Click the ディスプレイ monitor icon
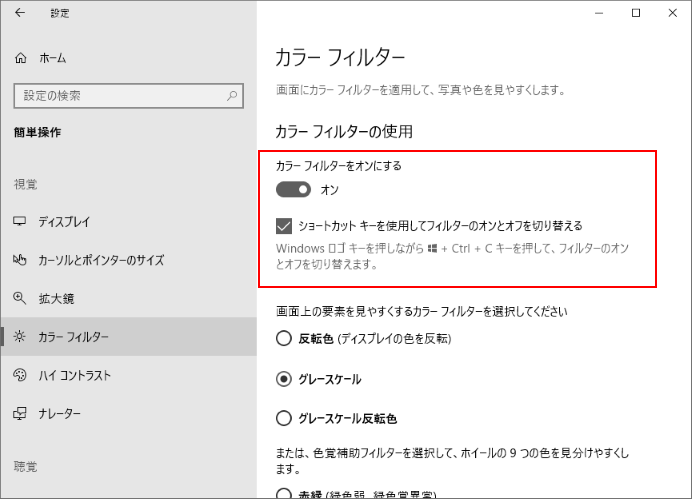This screenshot has width=692, height=499. 19,221
